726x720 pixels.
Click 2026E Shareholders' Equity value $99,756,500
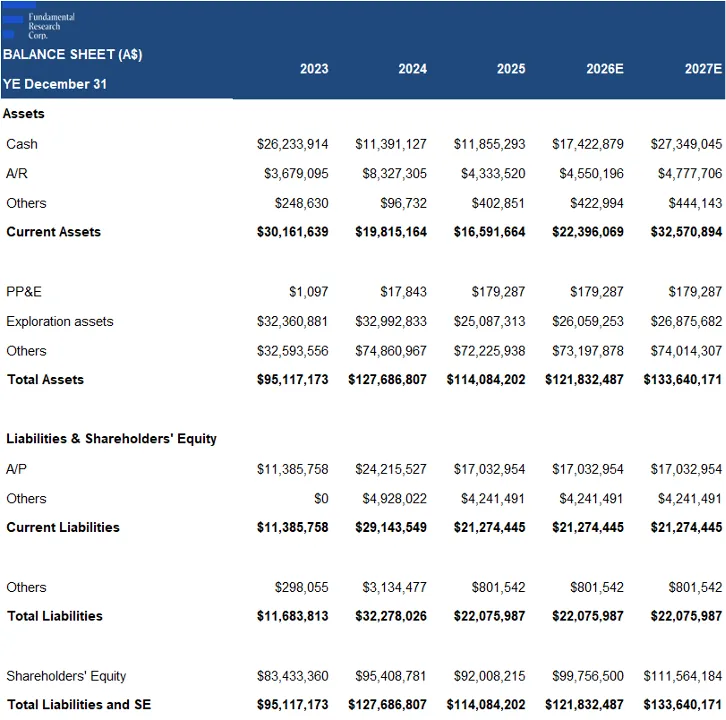pos(587,676)
